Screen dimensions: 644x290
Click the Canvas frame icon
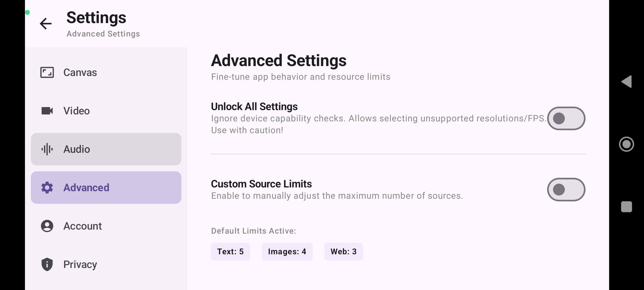47,73
